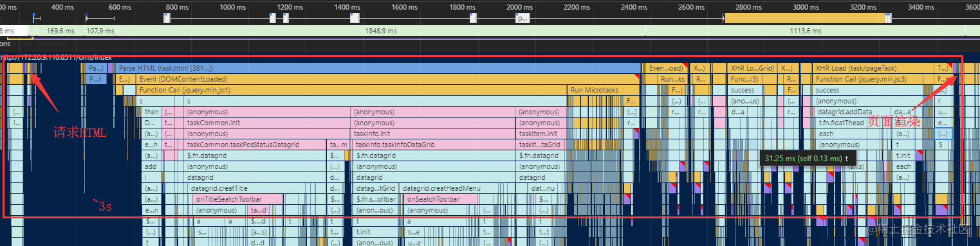The width and height of the screenshot is (980, 246).
Task: Click the 2000 ms mark on the ruler
Action: 519,7
